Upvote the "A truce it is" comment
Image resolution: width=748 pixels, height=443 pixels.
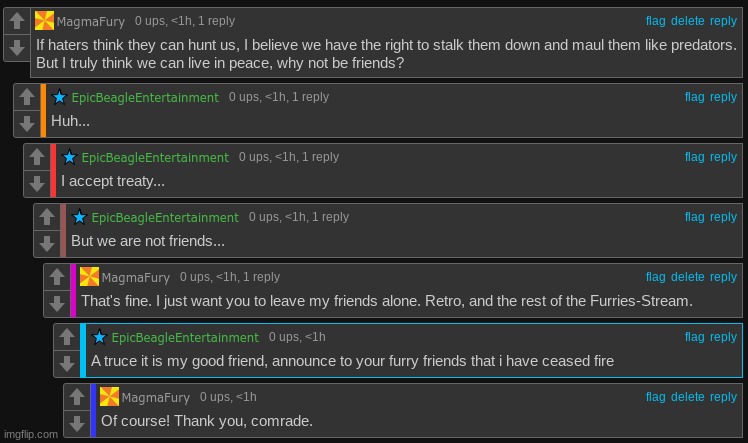[x=67, y=338]
